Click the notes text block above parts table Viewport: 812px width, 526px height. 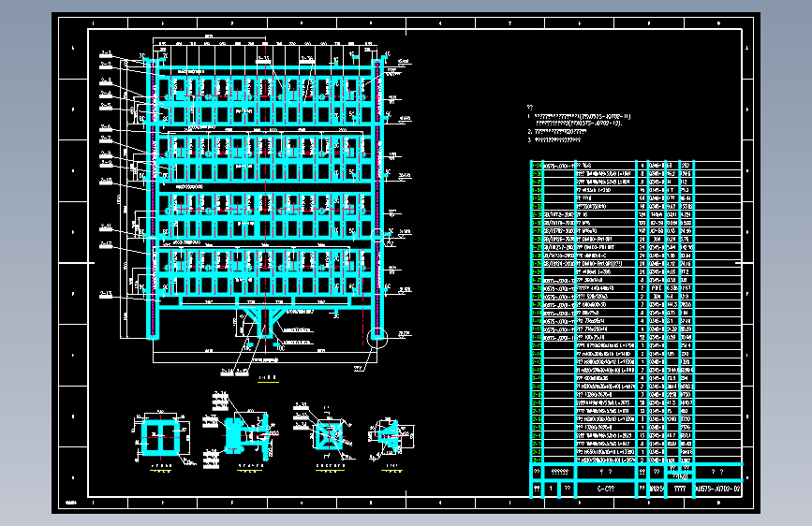[x=579, y=124]
